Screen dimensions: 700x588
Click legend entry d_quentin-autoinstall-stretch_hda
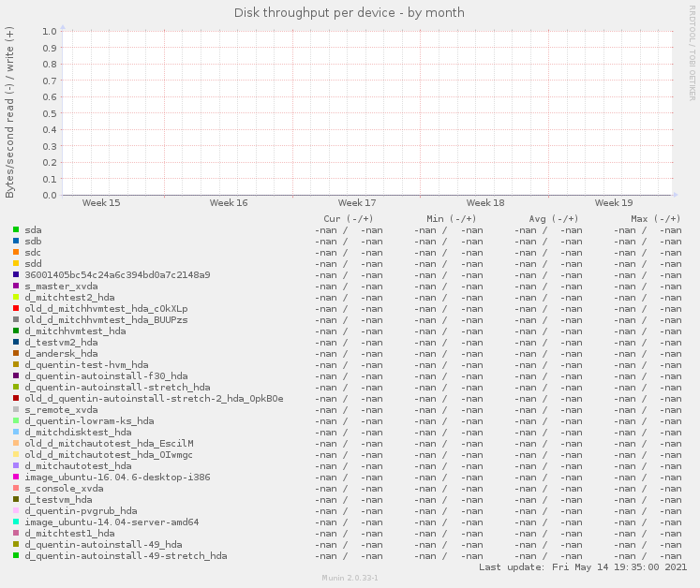tap(117, 388)
